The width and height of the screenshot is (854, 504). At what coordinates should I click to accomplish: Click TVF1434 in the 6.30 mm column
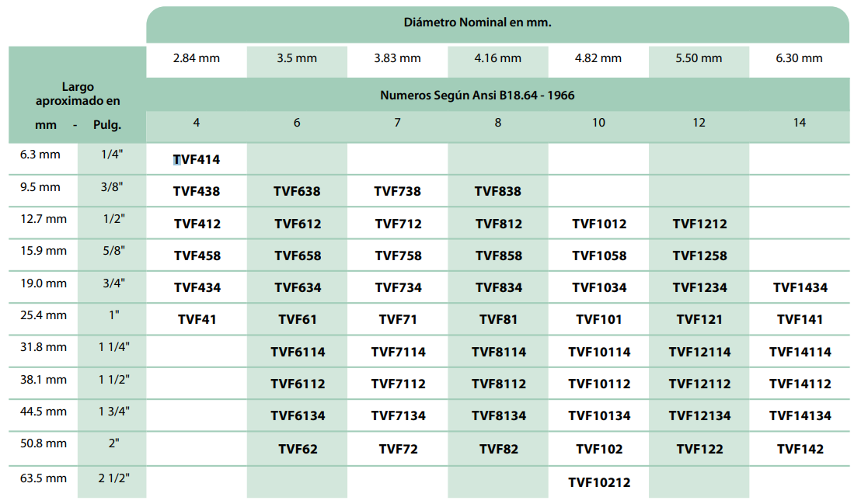tap(800, 287)
